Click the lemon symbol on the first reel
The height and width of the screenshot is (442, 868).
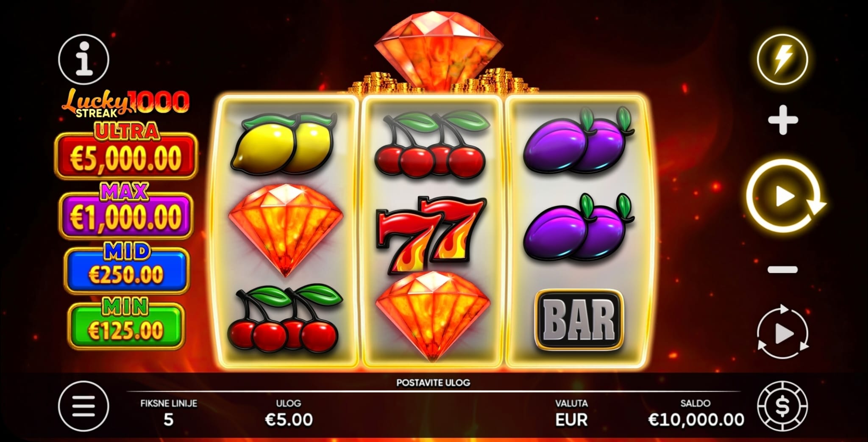(x=283, y=145)
